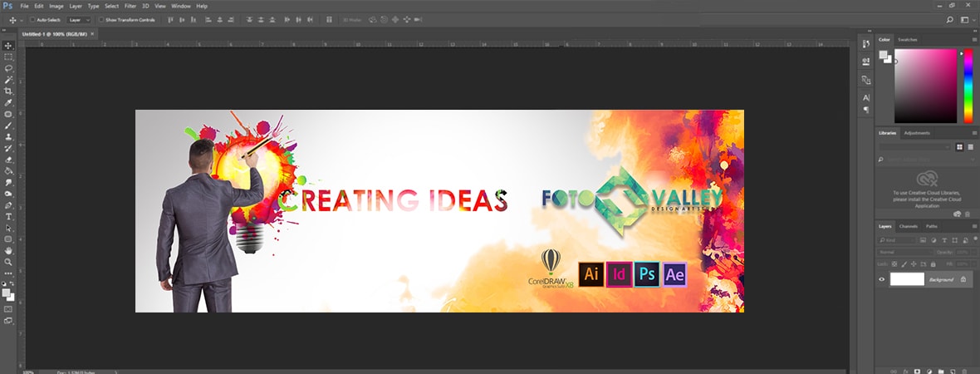Open the Layers panel flyout menu
The width and height of the screenshot is (980, 374).
[974, 226]
